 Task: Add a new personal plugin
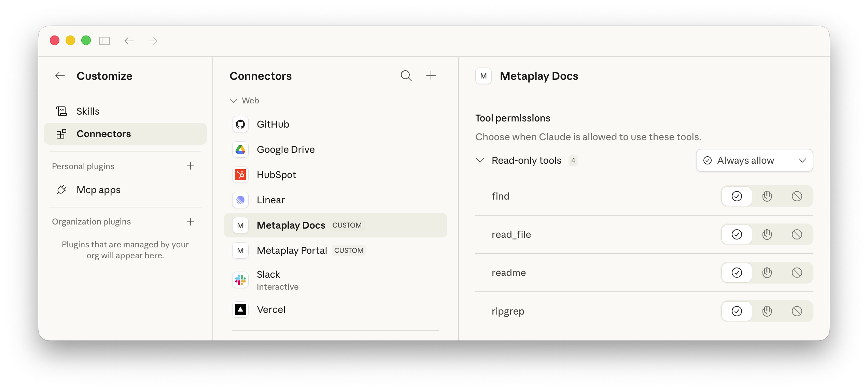click(191, 166)
